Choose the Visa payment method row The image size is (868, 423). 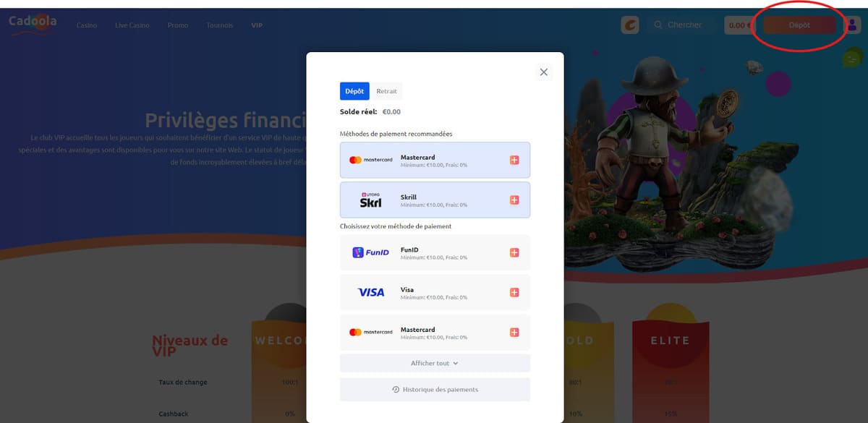pyautogui.click(x=434, y=293)
